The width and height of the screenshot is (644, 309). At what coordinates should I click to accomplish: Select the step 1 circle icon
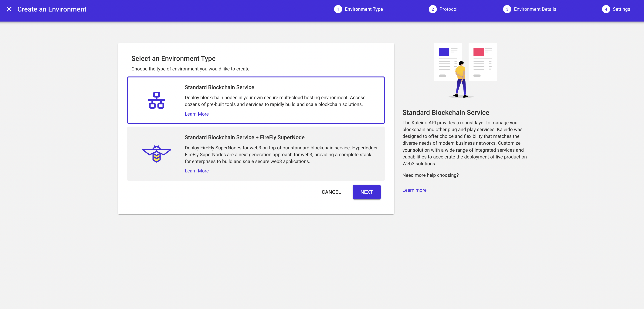[338, 9]
